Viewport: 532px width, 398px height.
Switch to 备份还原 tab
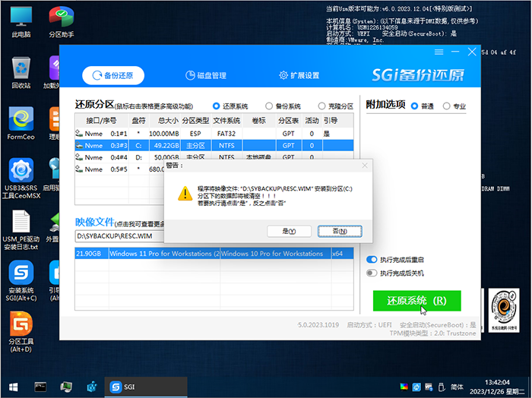pos(113,75)
